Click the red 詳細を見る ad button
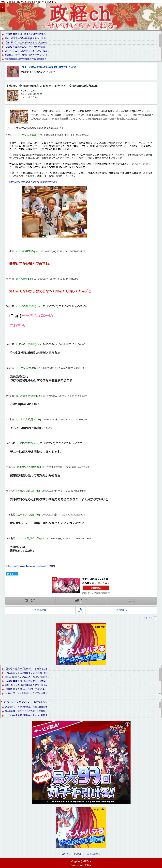 coord(96,588)
